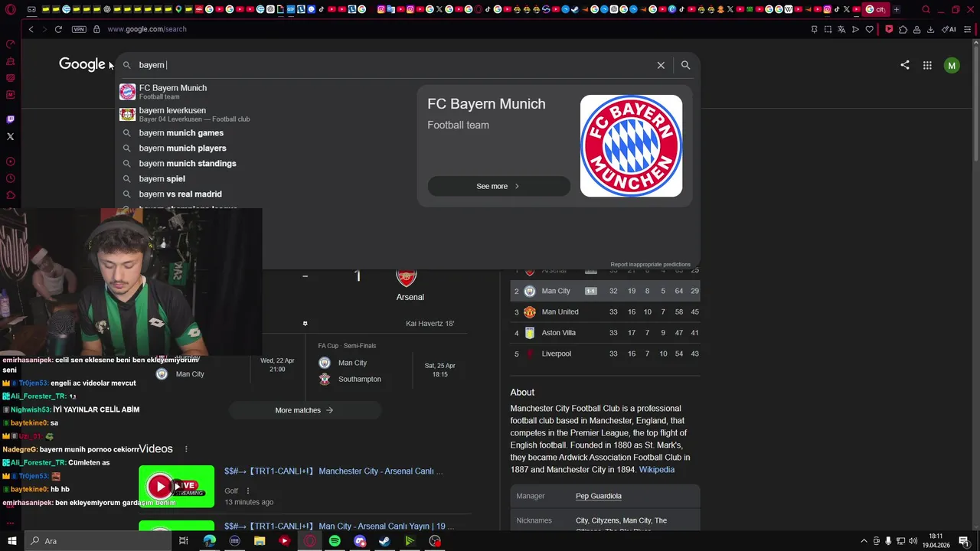Open a new tab with plus
The image size is (980, 551).
[897, 9]
